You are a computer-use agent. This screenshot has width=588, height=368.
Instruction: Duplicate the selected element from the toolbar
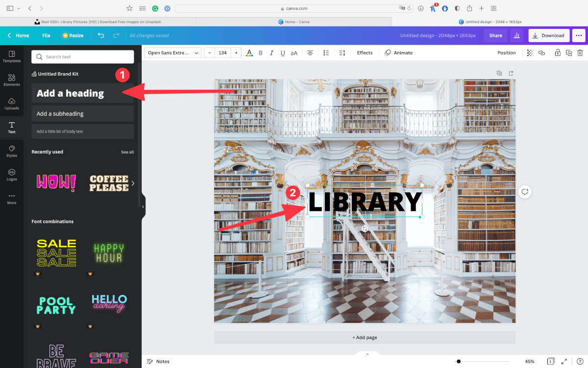pyautogui.click(x=569, y=53)
